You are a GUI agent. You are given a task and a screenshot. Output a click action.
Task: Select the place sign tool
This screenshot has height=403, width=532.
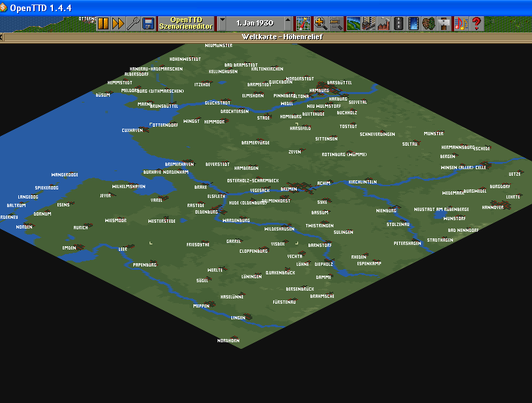444,24
